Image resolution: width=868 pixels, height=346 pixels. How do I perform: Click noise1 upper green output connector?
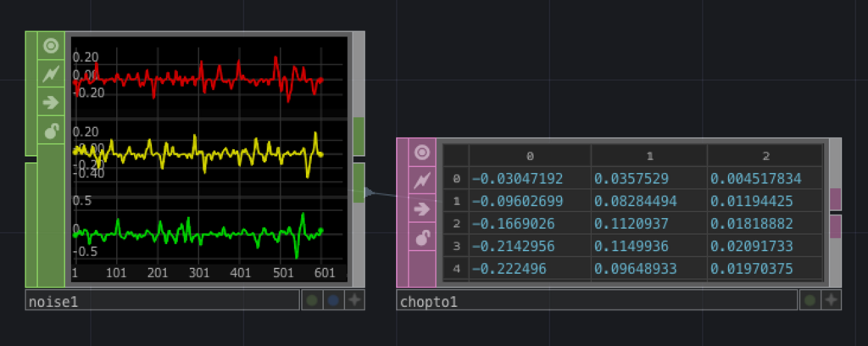(359, 137)
